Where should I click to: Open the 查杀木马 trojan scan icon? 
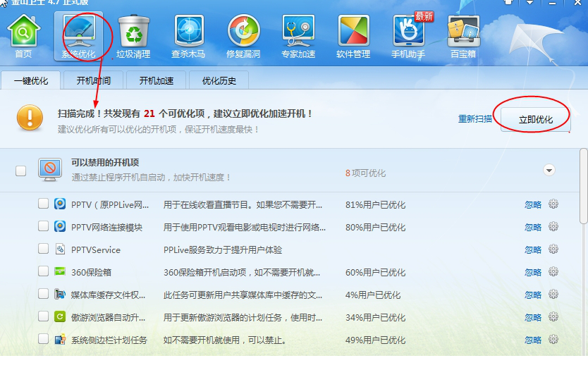point(188,35)
